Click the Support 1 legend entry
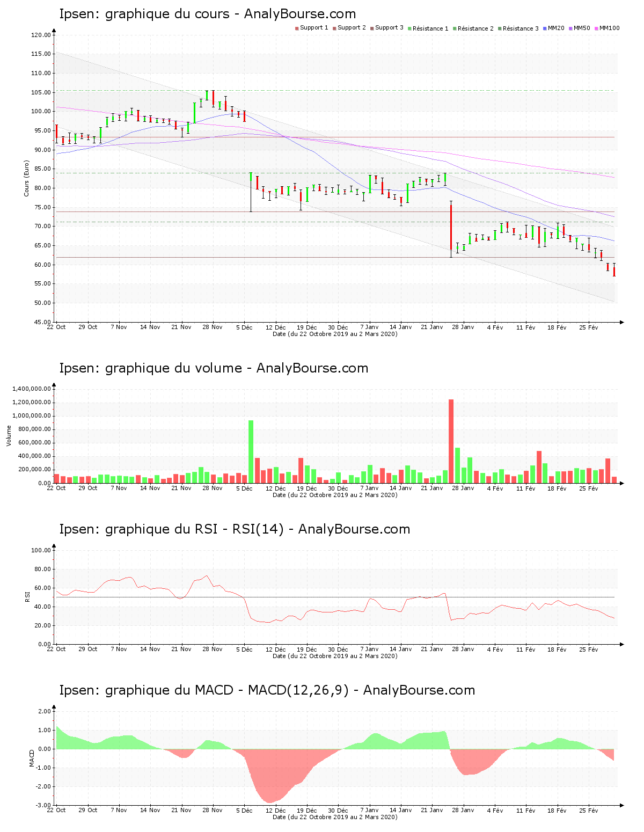 point(312,28)
